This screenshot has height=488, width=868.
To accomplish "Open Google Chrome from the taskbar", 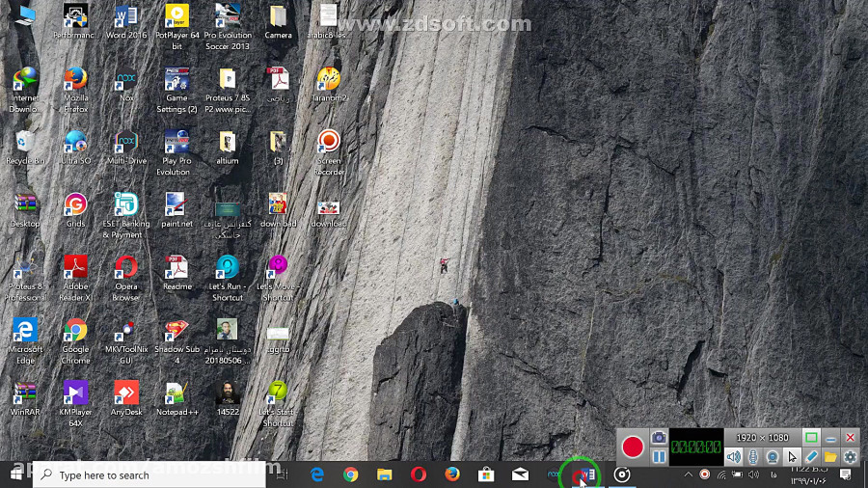I will tap(350, 474).
